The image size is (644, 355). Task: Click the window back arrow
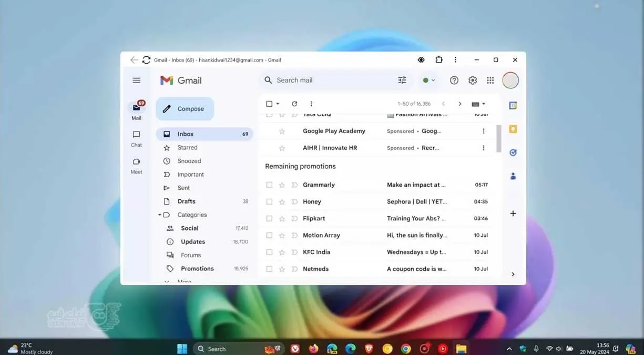[x=134, y=60]
